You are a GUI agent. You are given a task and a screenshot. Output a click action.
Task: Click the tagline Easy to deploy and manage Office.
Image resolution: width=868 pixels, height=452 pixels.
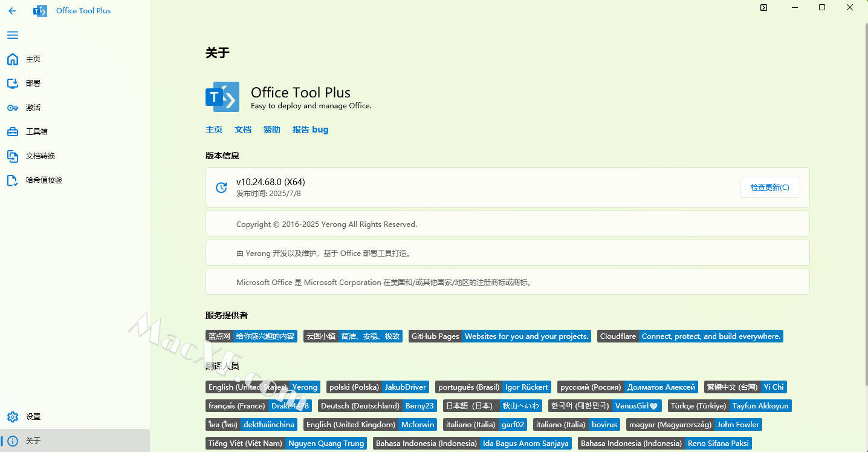[x=311, y=106]
